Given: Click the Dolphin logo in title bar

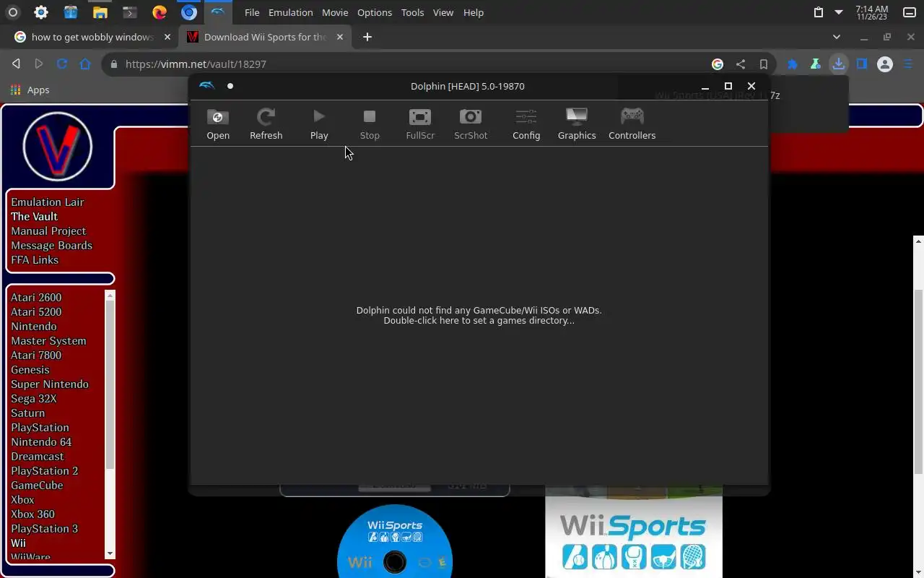Looking at the screenshot, I should tap(207, 86).
